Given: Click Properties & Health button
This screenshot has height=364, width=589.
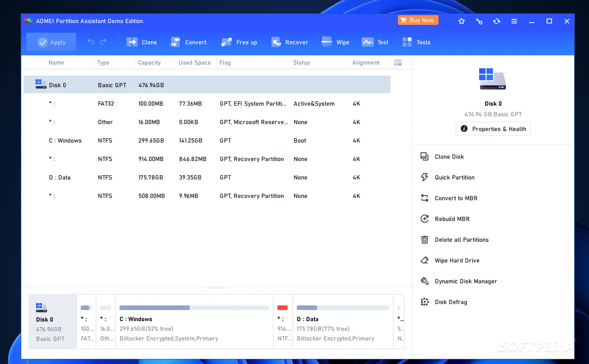Looking at the screenshot, I should (493, 129).
